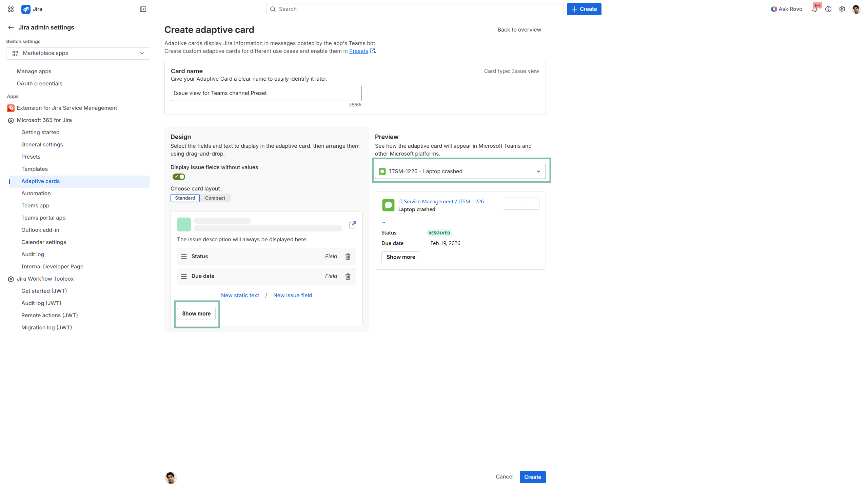Select Standard card layout
The width and height of the screenshot is (868, 488).
click(x=185, y=198)
